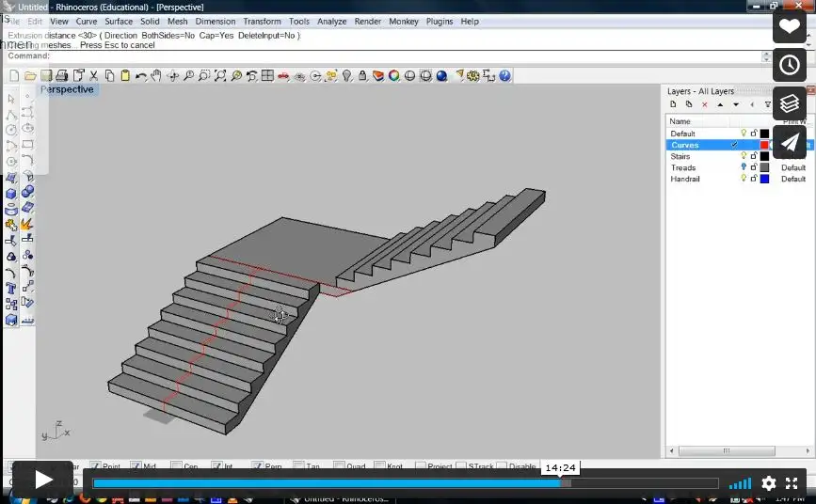The height and width of the screenshot is (504, 816).
Task: Open the Transform menu
Action: tap(262, 22)
